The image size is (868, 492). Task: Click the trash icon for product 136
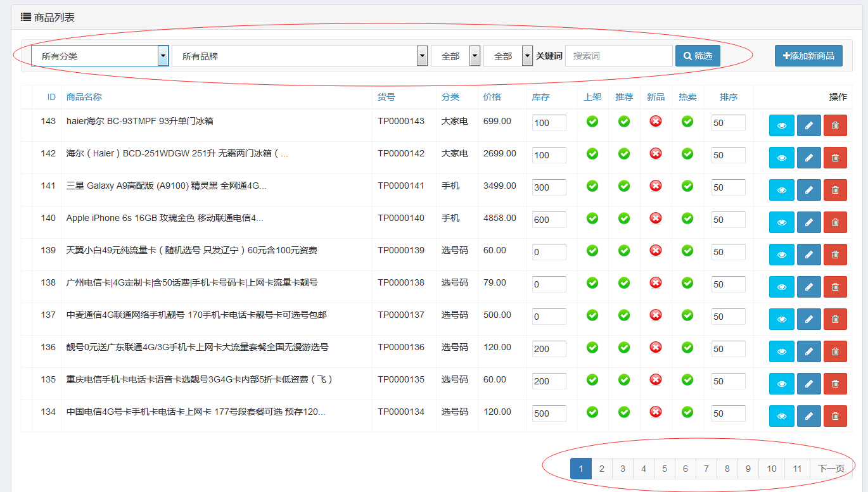coord(835,351)
